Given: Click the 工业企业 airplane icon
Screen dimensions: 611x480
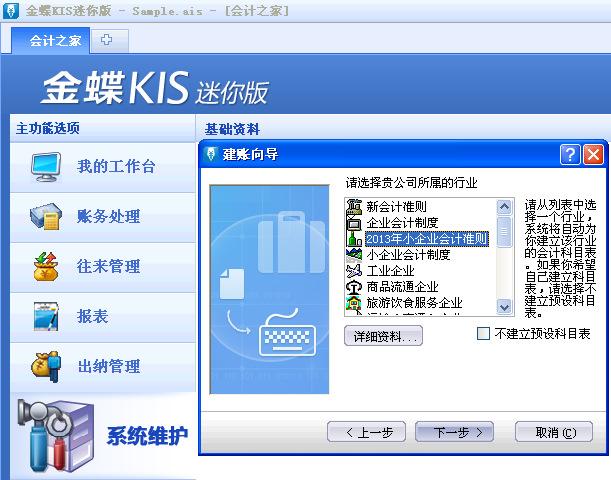Looking at the screenshot, I should (354, 271).
